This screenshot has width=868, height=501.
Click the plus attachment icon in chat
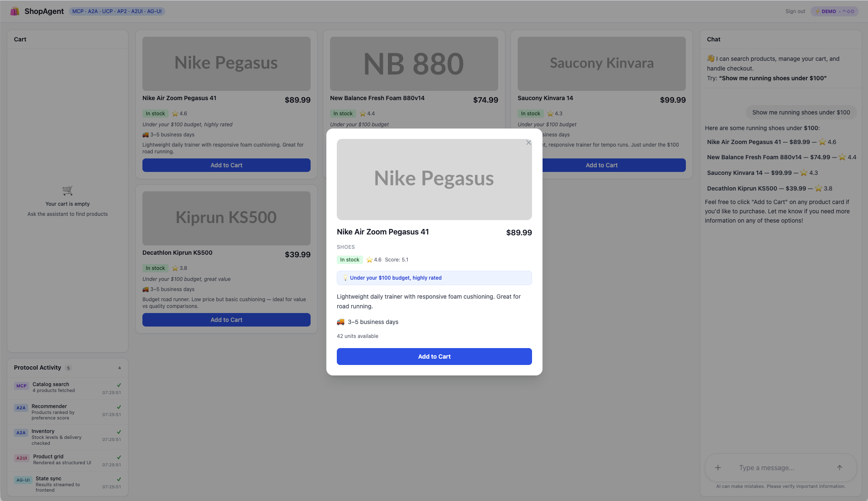click(718, 468)
